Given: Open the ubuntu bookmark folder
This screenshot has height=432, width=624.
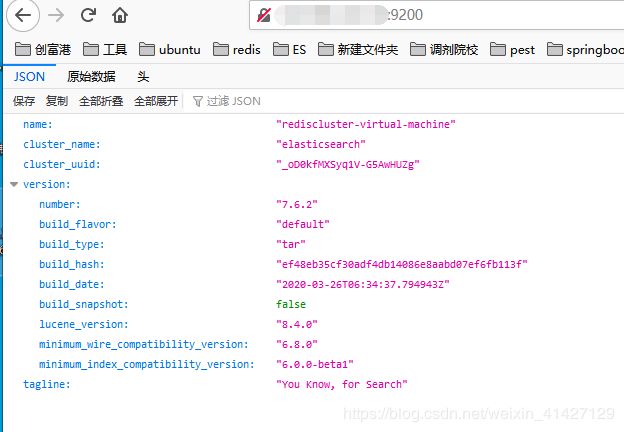Looking at the screenshot, I should [170, 50].
